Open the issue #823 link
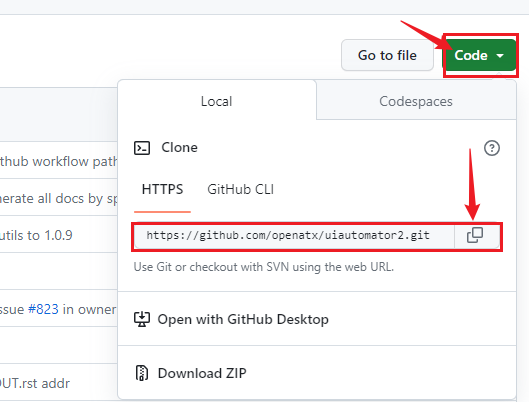529x402 pixels. coord(43,309)
